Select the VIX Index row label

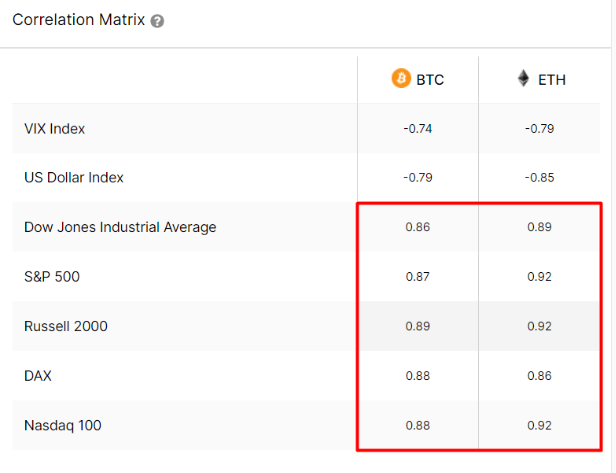pos(55,129)
